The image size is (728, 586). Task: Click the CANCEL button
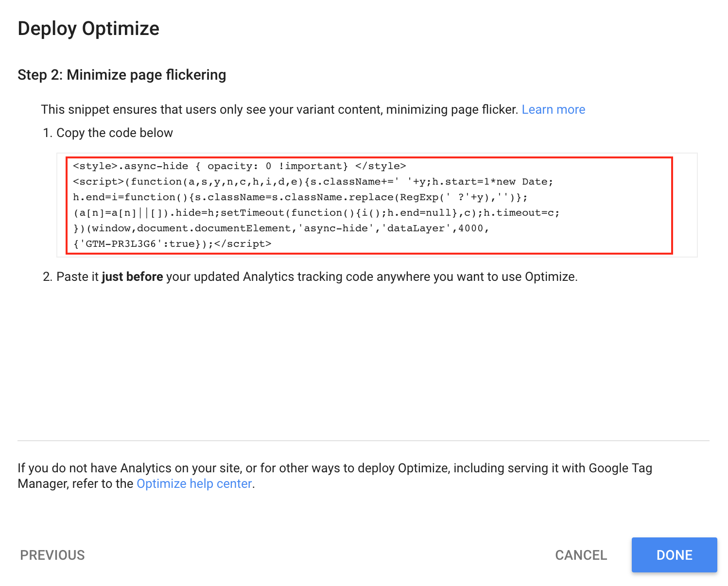click(581, 555)
